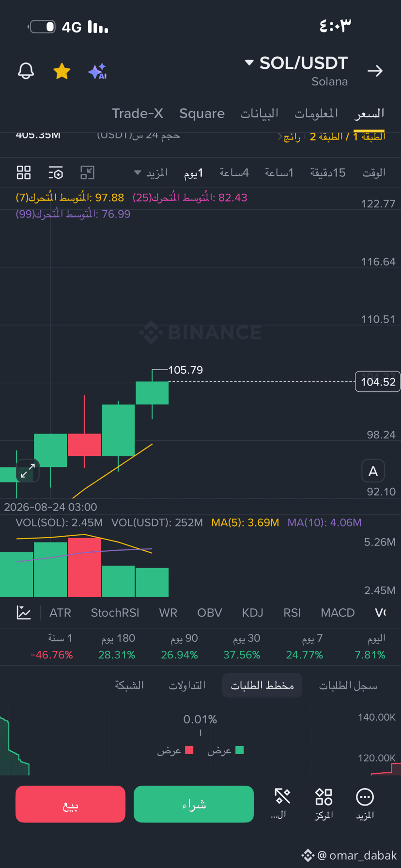Tap the fullscreen expand arrows on chart

click(x=28, y=470)
